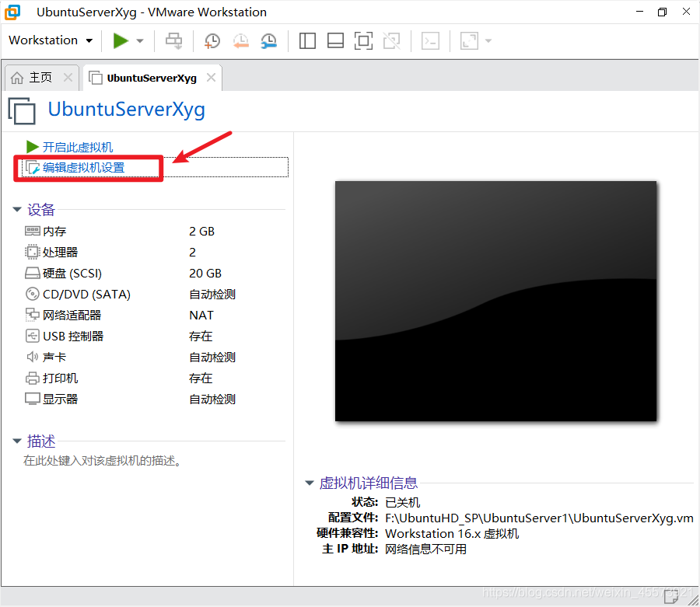Click the 20 GB disk value
The width and height of the screenshot is (700, 607).
(205, 273)
